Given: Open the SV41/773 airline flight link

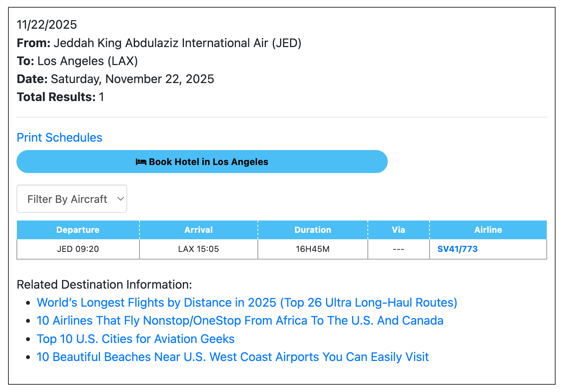Looking at the screenshot, I should (457, 249).
